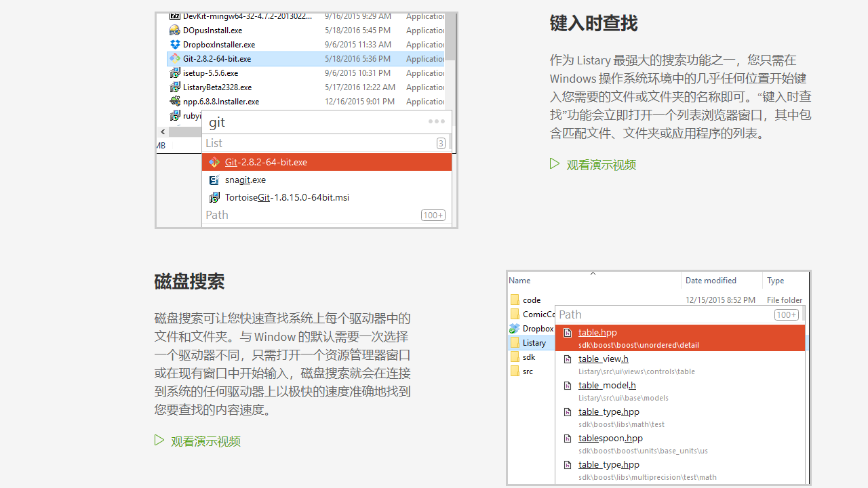Screen dimensions: 868x488
Task: Click the 3 result-count badge beside List
Action: coord(441,143)
